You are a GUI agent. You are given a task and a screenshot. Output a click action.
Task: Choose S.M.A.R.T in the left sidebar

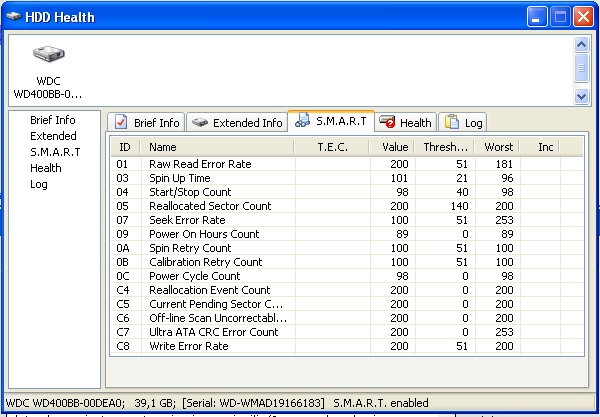(x=55, y=152)
